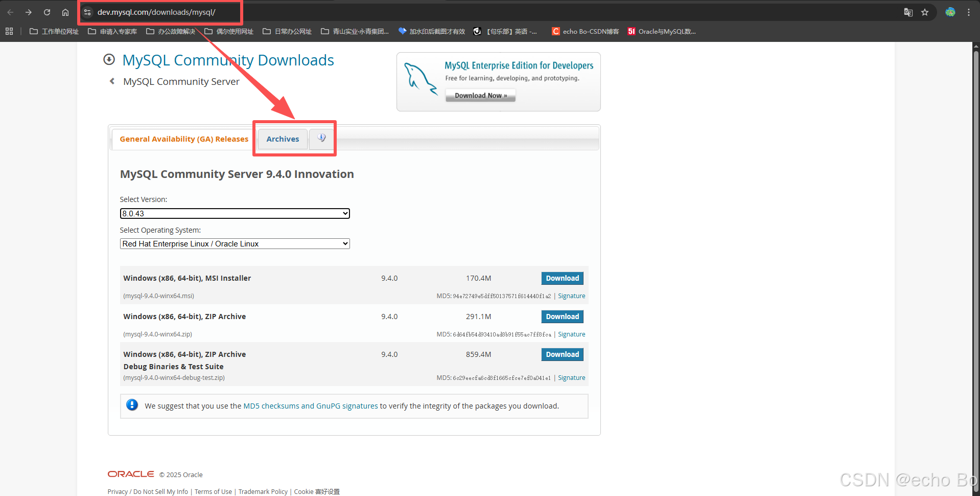Bookmark this page with the star
980x496 pixels.
pos(925,12)
